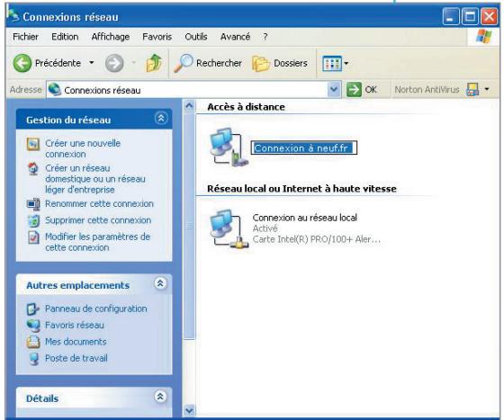Click the Panneau de configuration icon
Image resolution: width=504 pixels, height=420 pixels.
pos(32,308)
